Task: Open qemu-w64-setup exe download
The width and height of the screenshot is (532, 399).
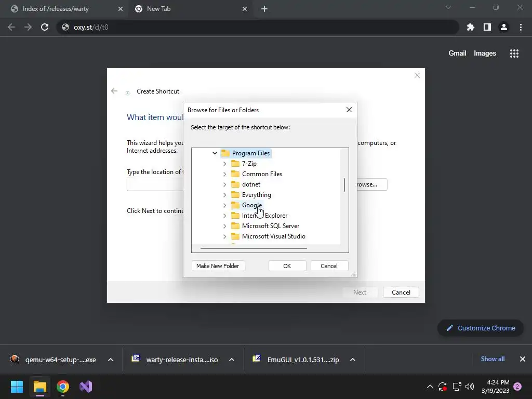Action: coord(54,360)
